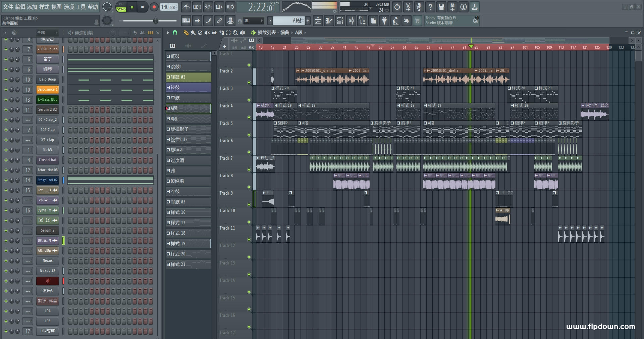This screenshot has height=339, width=644.
Task: Expand the arrow after A段 breadcrumb
Action: pos(305,33)
